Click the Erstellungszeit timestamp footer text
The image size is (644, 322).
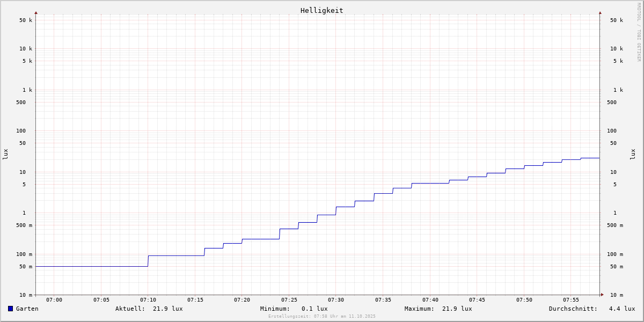pyautogui.click(x=322, y=316)
